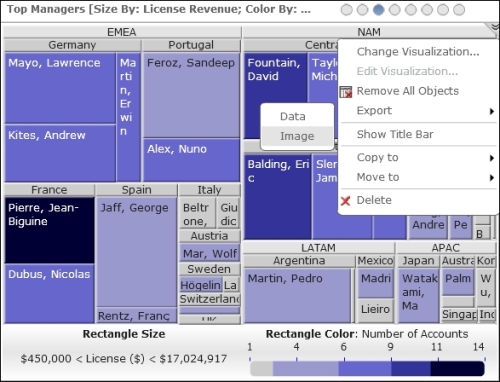Image resolution: width=500 pixels, height=382 pixels.
Task: Select the Martin, Pedro rectangle
Action: tap(298, 296)
